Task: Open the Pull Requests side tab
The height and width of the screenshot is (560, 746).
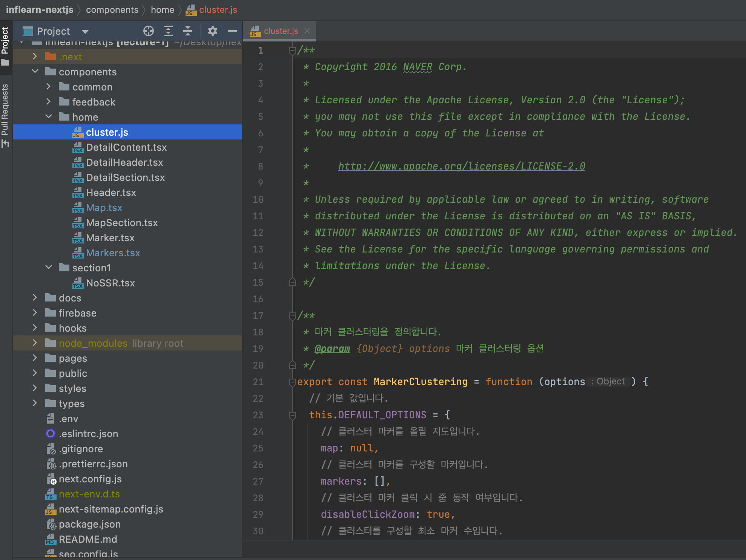Action: tap(5, 115)
